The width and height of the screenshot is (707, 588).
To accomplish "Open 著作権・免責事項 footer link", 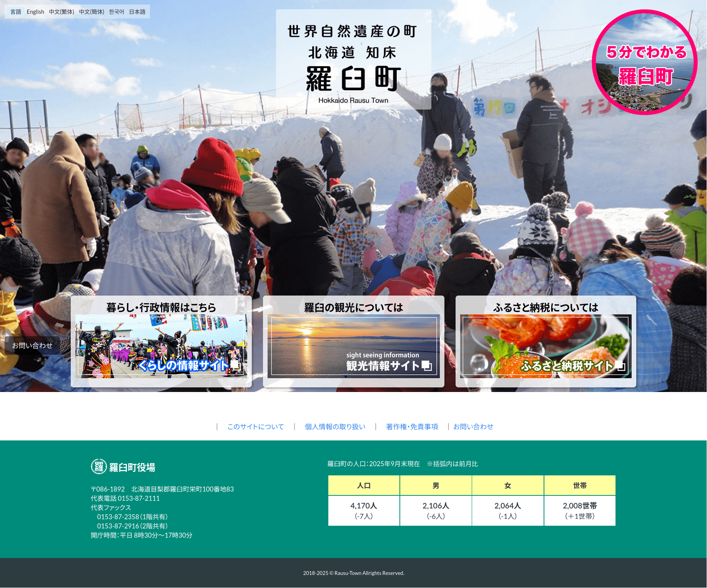I will (x=412, y=427).
